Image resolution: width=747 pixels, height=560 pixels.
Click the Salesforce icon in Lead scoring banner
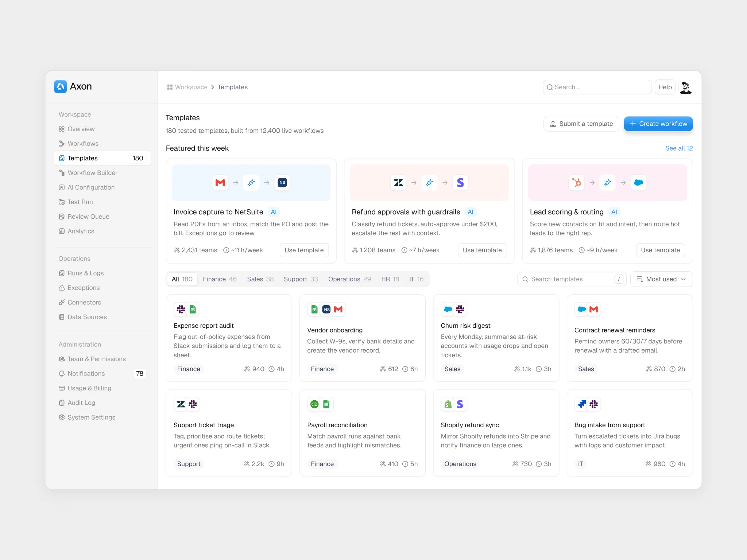coord(639,183)
